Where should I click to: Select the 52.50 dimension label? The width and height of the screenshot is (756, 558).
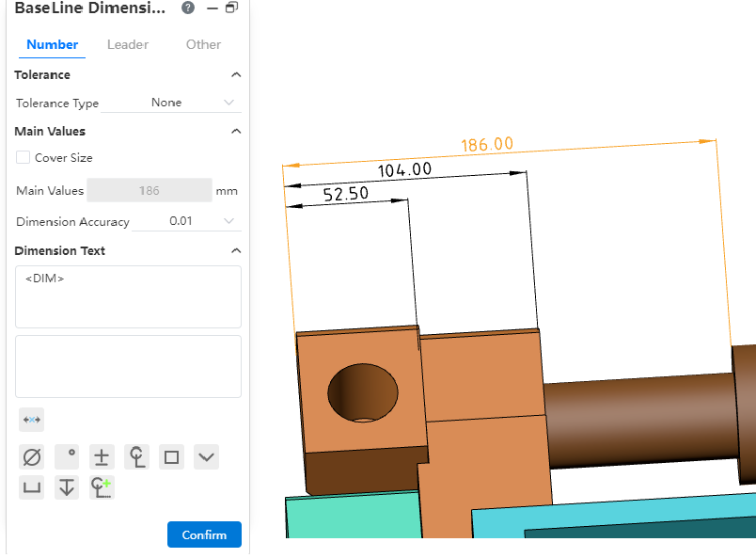pyautogui.click(x=346, y=194)
